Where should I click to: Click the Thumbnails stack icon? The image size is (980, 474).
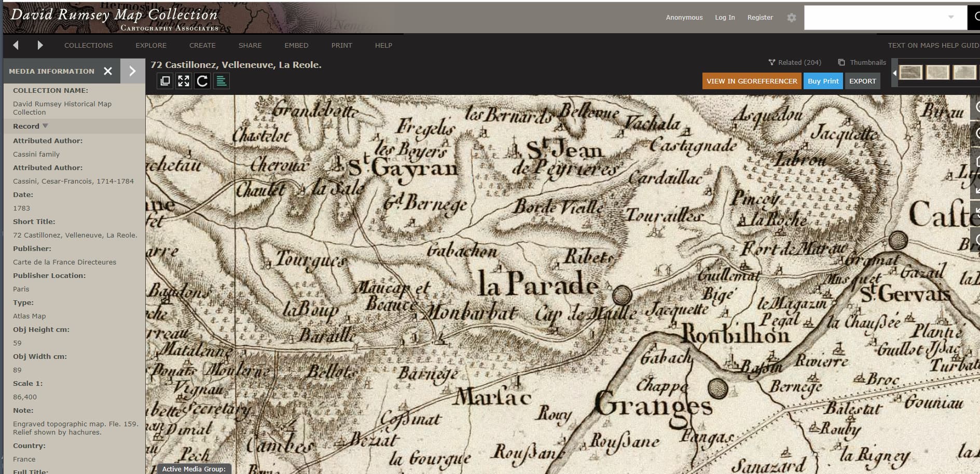841,62
